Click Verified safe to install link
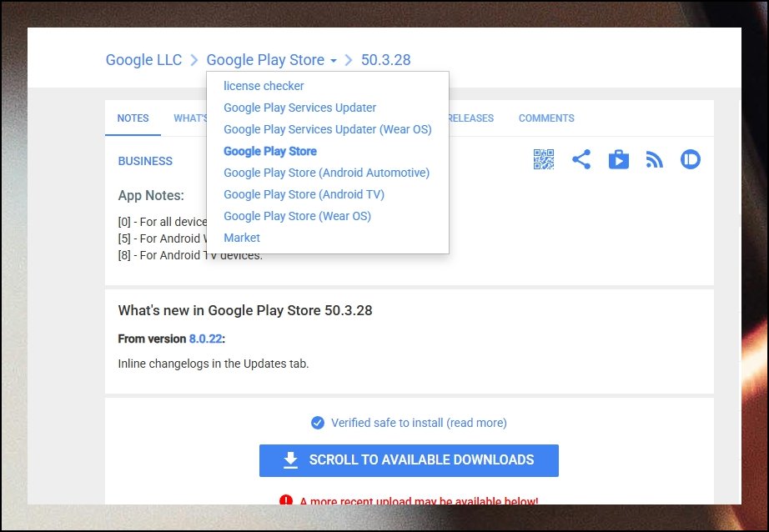This screenshot has height=532, width=769. [x=419, y=423]
